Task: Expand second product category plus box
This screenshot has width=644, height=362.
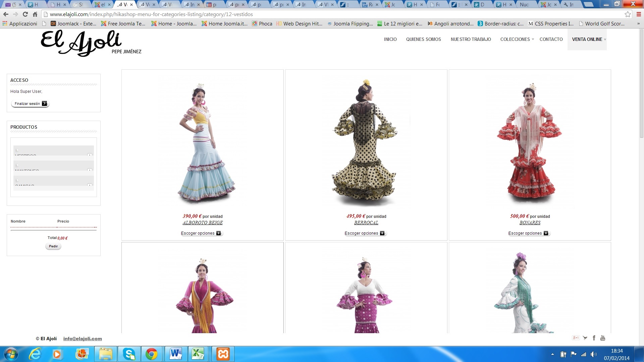Action: coord(90,170)
